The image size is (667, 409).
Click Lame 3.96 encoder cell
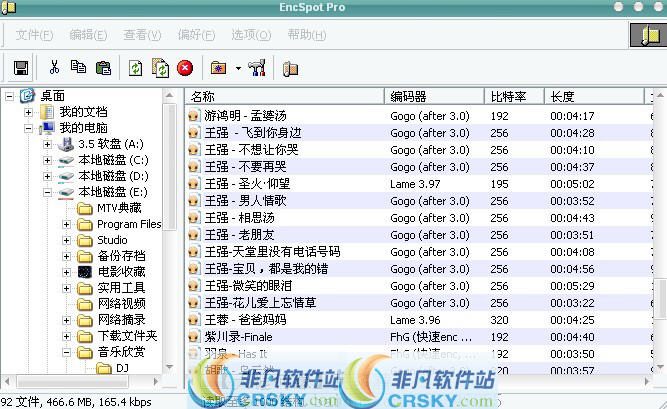pyautogui.click(x=415, y=320)
